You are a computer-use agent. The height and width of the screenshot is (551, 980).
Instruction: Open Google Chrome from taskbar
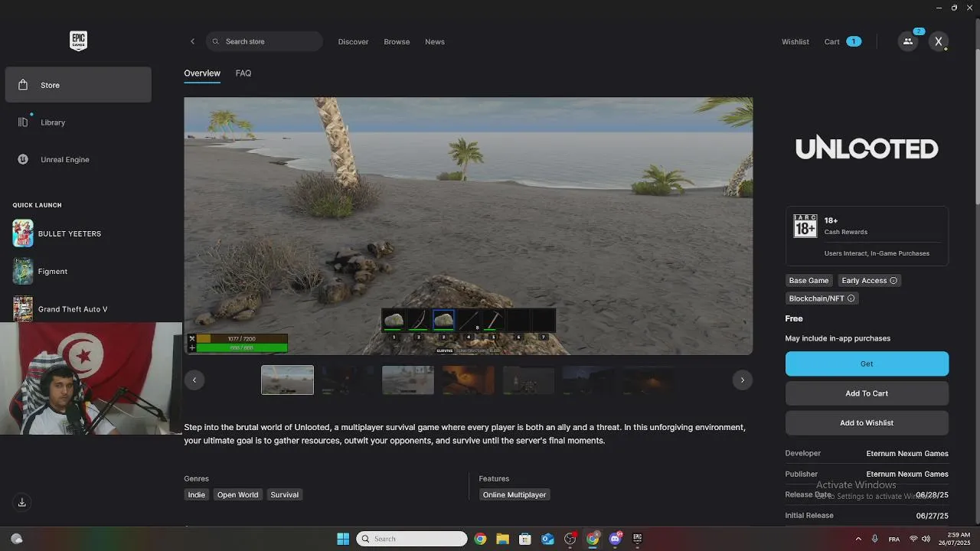click(480, 539)
